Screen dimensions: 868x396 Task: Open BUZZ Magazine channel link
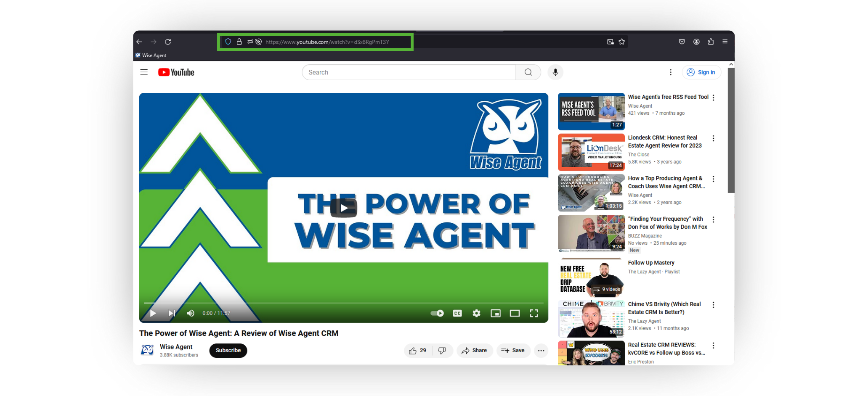[x=645, y=236]
